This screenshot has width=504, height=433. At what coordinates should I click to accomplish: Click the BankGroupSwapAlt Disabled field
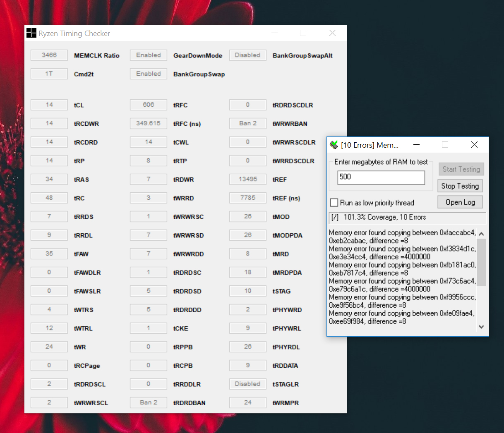(248, 55)
